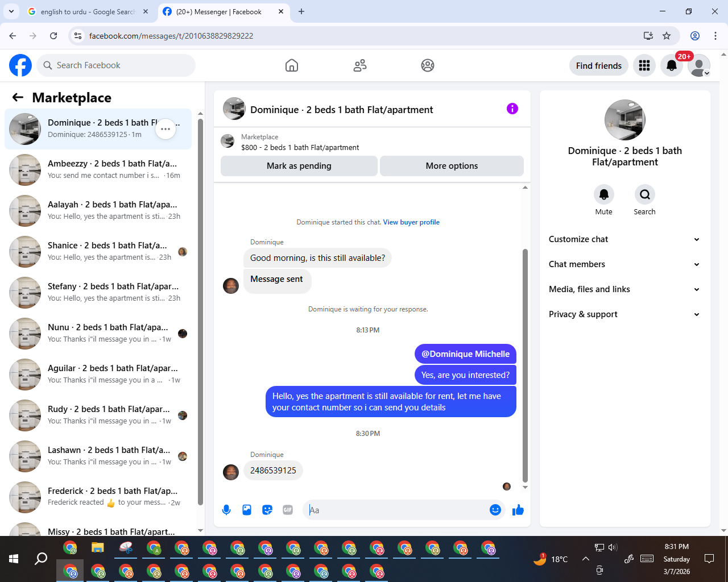Viewport: 728px width, 582px height.
Task: Open Aalayah conversation in the list
Action: [x=98, y=211]
